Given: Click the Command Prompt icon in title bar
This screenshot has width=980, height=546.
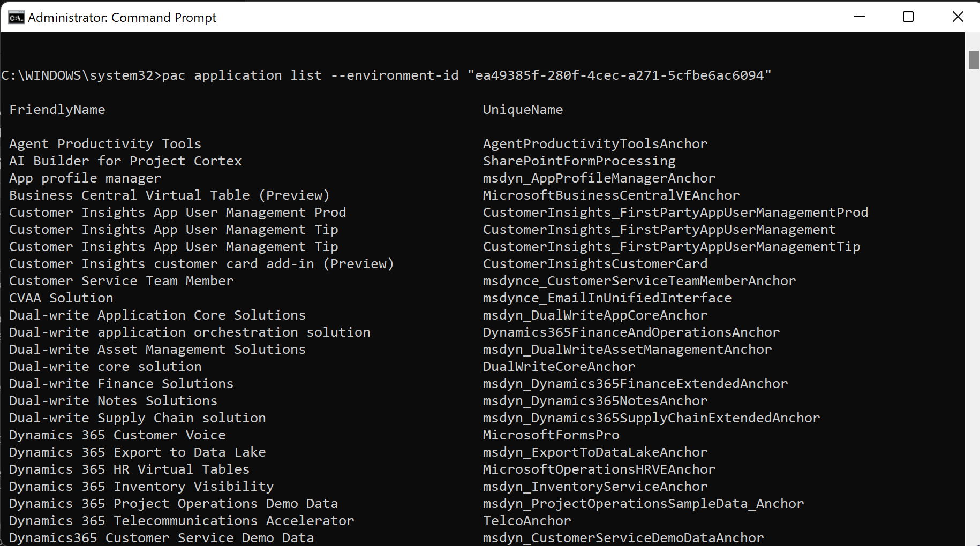Looking at the screenshot, I should tap(16, 18).
